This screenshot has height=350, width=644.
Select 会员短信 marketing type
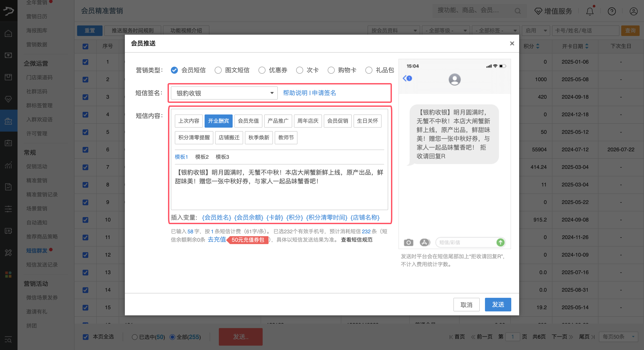pyautogui.click(x=175, y=70)
